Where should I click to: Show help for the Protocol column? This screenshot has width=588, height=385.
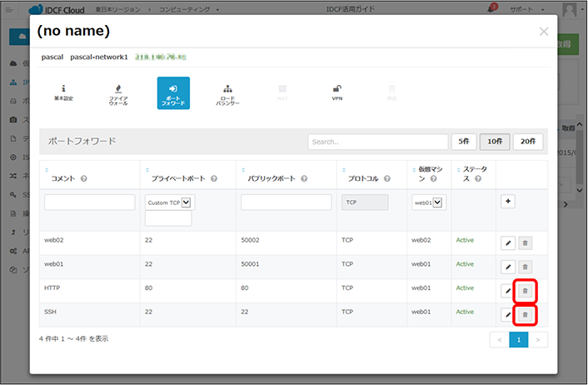tap(387, 178)
